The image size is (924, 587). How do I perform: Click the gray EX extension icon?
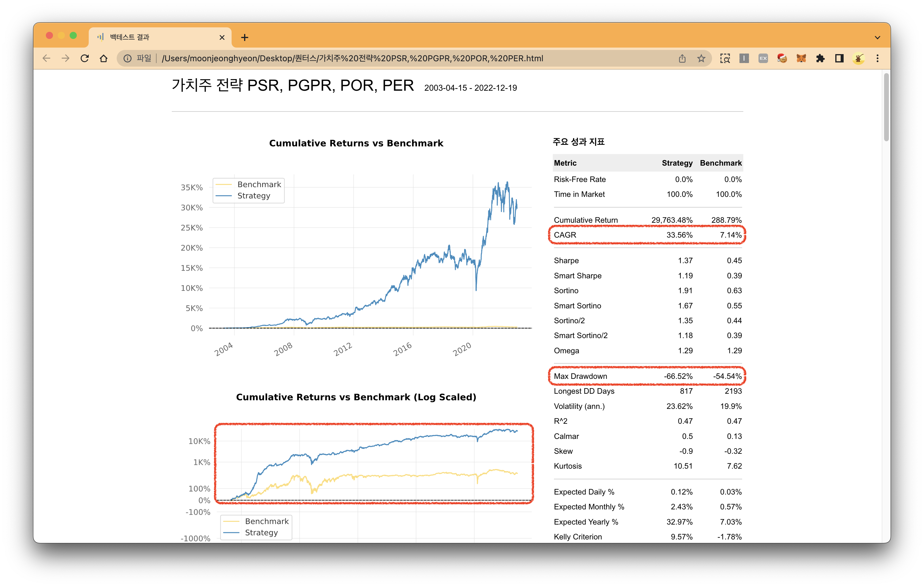pos(763,58)
